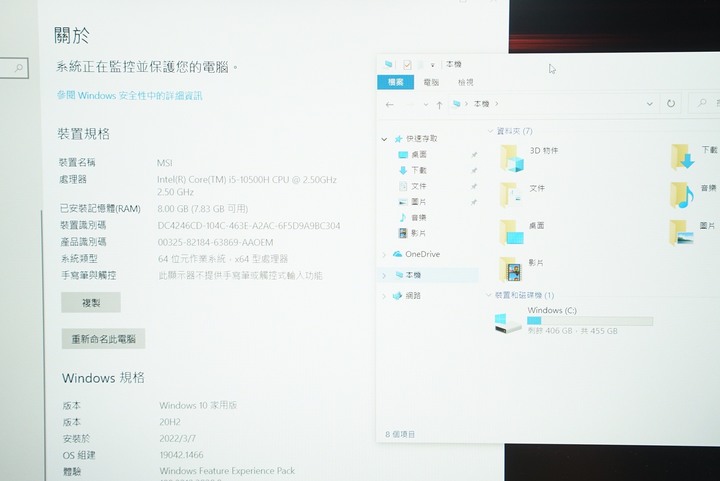Click properties checkmark icon in title bar
Screen dimensions: 720x481
(x=407, y=65)
